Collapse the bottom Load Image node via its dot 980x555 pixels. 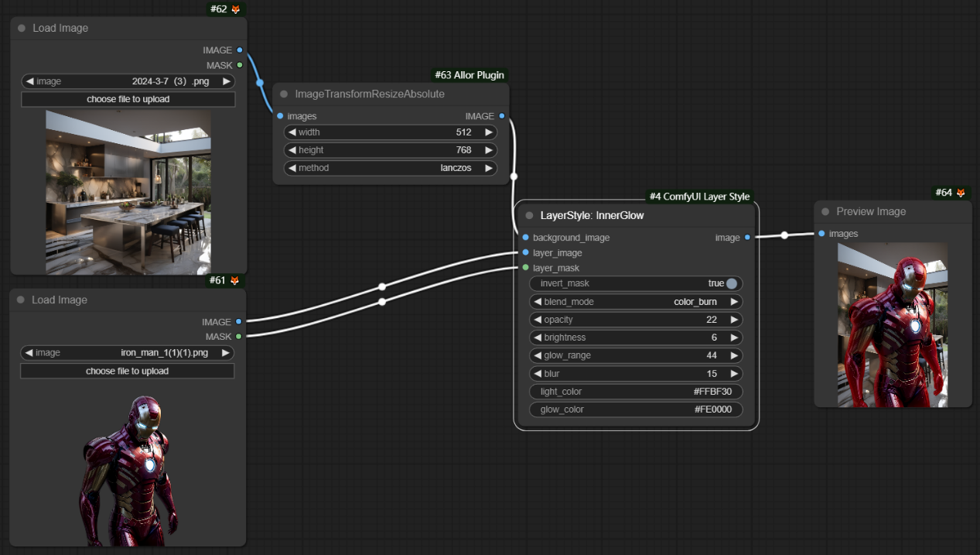21,300
